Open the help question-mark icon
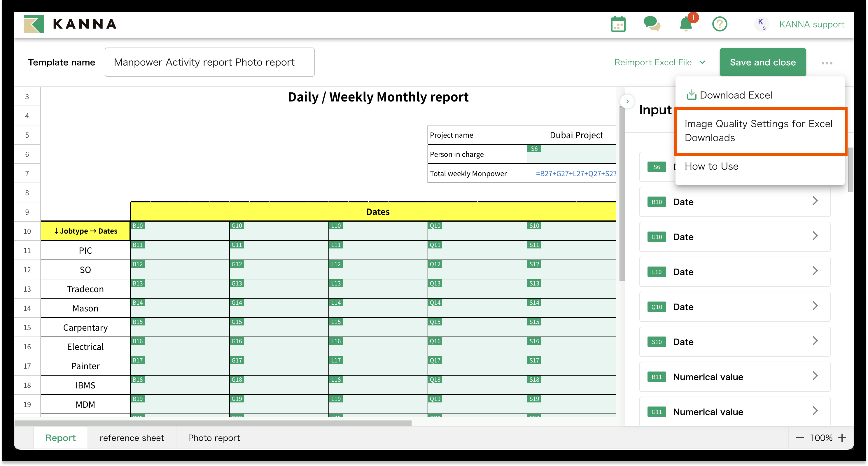The width and height of the screenshot is (868, 466). coord(720,24)
